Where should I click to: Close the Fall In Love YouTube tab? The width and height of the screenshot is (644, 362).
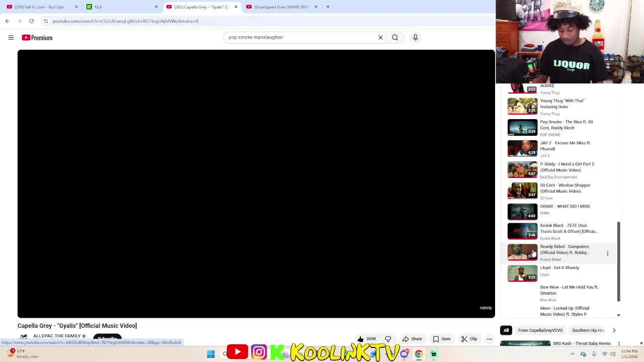pos(76,7)
